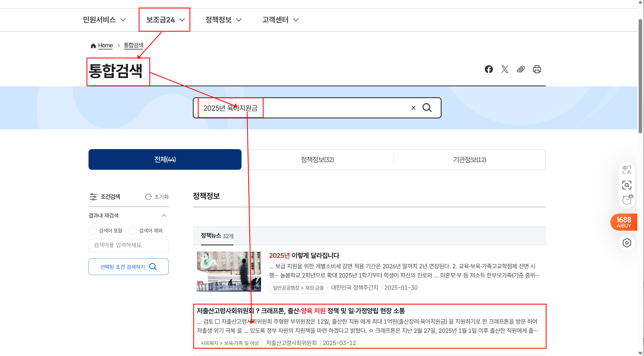Click 검색어를 입력하세요 input field

(128, 245)
